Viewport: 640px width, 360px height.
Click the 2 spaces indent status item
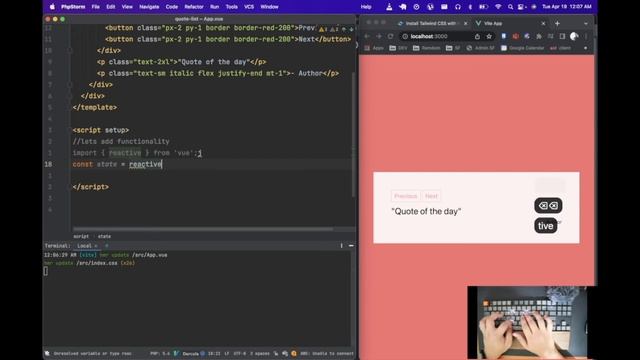(x=260, y=353)
